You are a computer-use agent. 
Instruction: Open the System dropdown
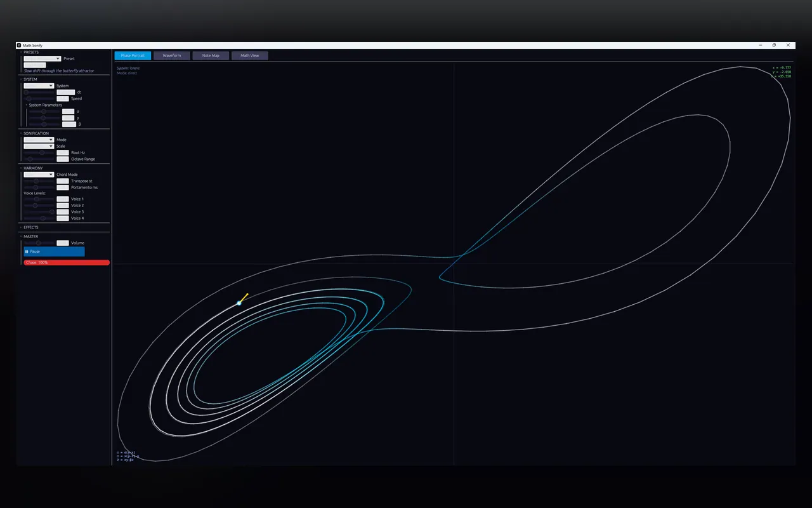click(39, 86)
